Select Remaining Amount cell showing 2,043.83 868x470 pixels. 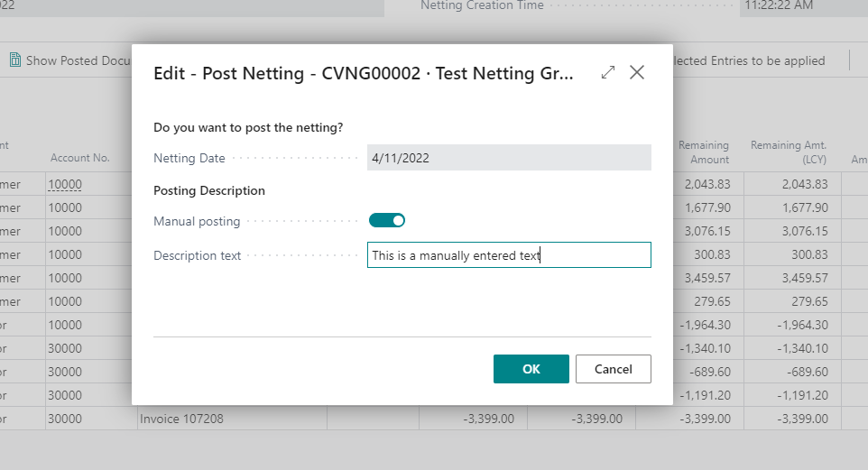[x=706, y=184]
